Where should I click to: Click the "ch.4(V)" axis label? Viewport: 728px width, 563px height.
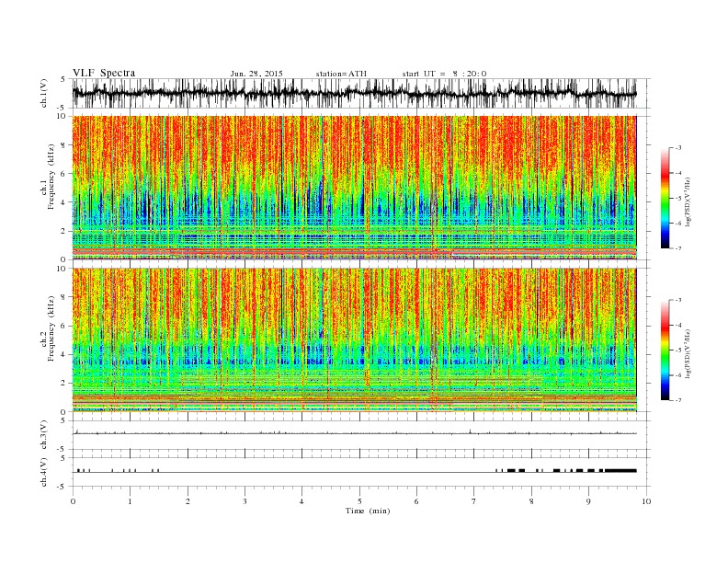click(44, 472)
